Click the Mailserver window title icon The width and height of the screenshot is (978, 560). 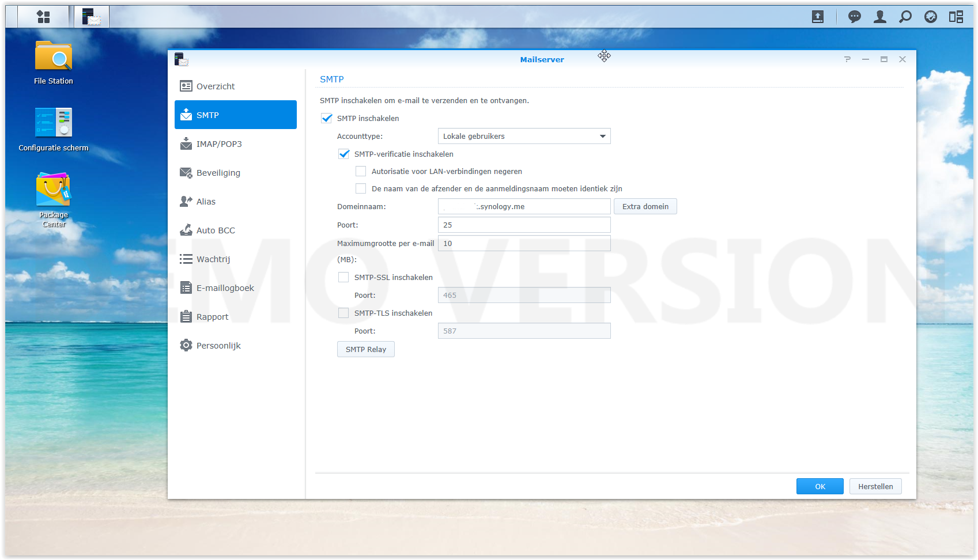coord(182,59)
